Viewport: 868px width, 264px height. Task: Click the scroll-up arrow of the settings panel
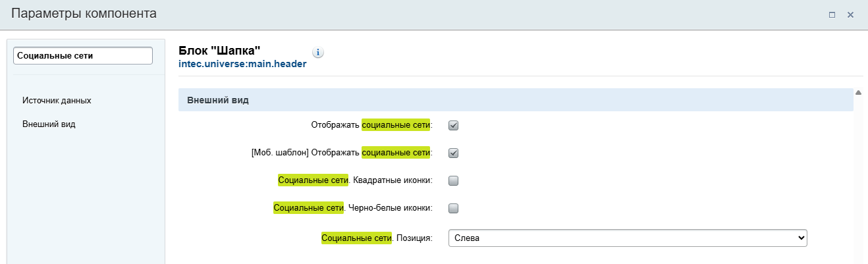858,93
